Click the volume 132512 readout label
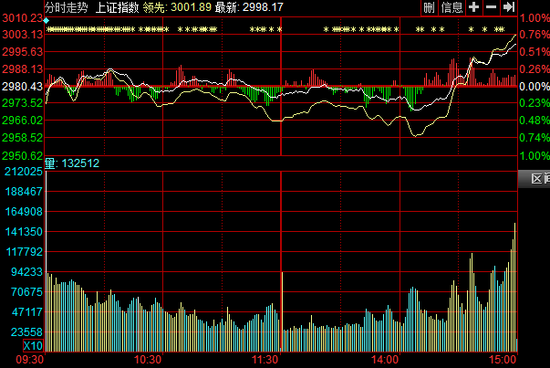Viewport: 550px width, 368px height. tap(72, 163)
